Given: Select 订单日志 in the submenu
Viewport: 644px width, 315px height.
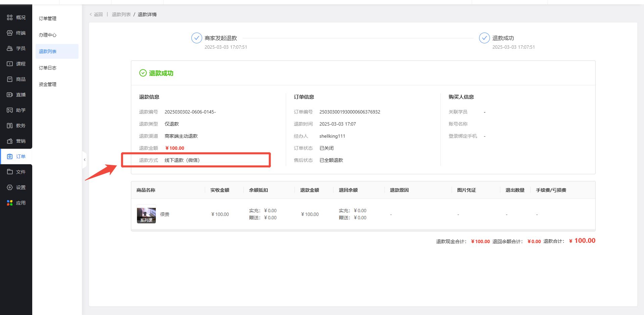Looking at the screenshot, I should (48, 68).
